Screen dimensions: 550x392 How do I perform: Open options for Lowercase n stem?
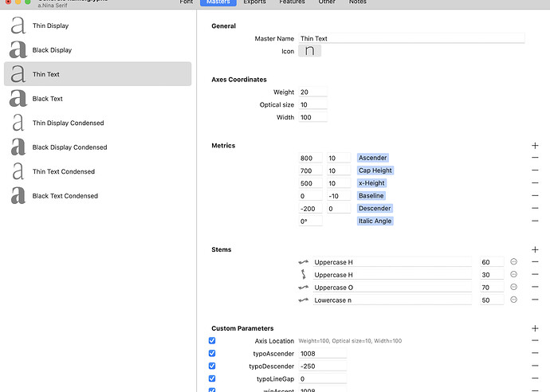point(513,300)
